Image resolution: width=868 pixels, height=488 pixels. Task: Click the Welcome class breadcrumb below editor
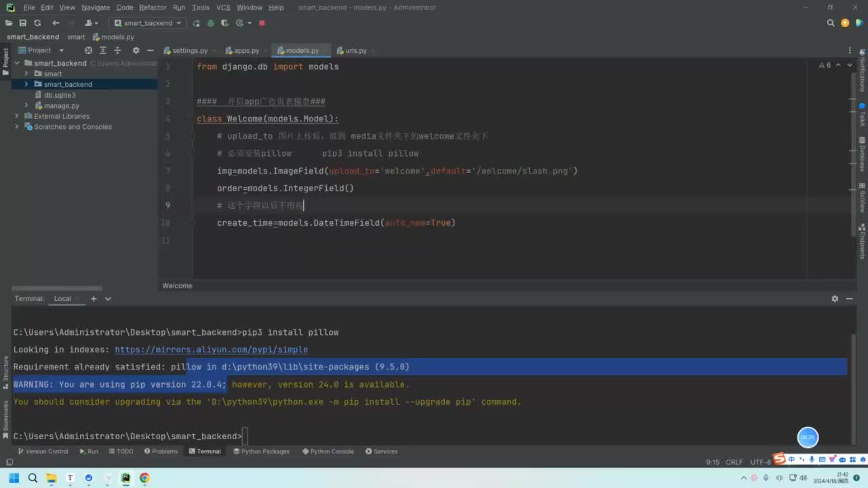[x=177, y=286]
